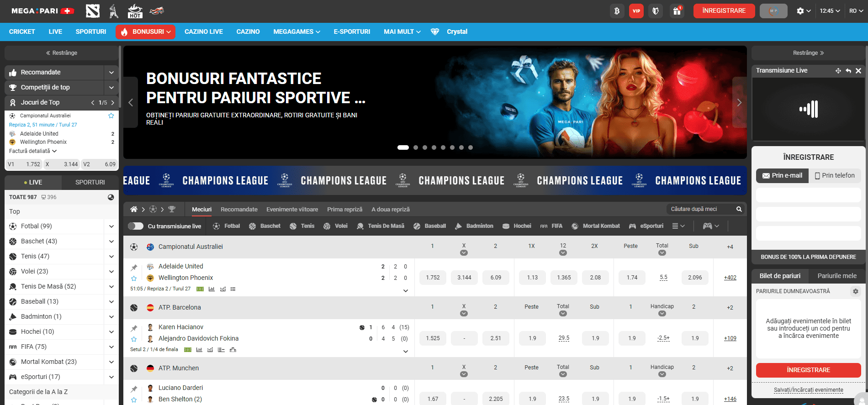Go to previous banner slide arrow
868x405 pixels.
tap(131, 102)
